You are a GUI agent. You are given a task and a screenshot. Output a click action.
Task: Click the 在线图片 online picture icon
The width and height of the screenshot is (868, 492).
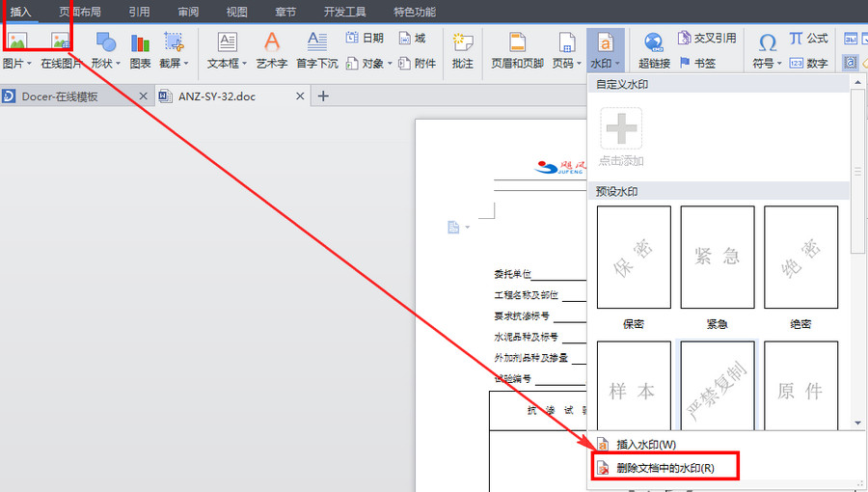point(61,42)
